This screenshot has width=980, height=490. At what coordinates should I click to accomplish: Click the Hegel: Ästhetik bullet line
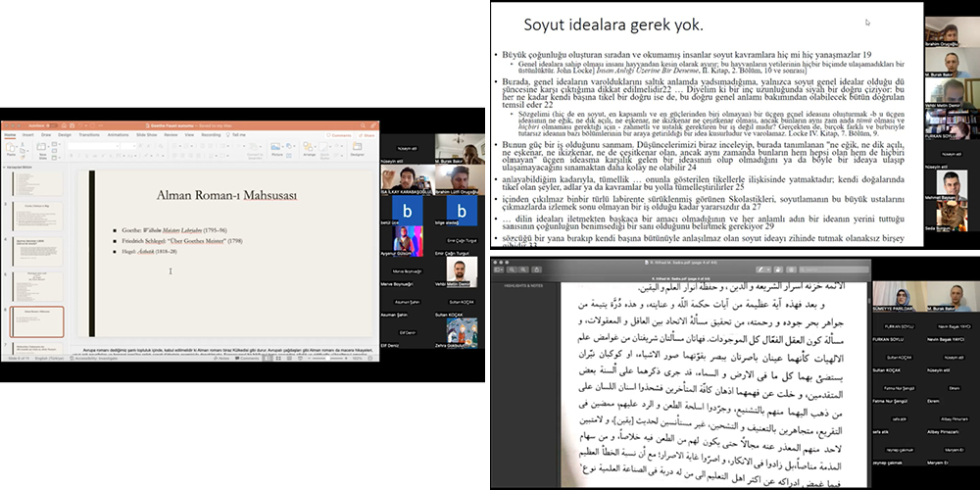[x=144, y=251]
